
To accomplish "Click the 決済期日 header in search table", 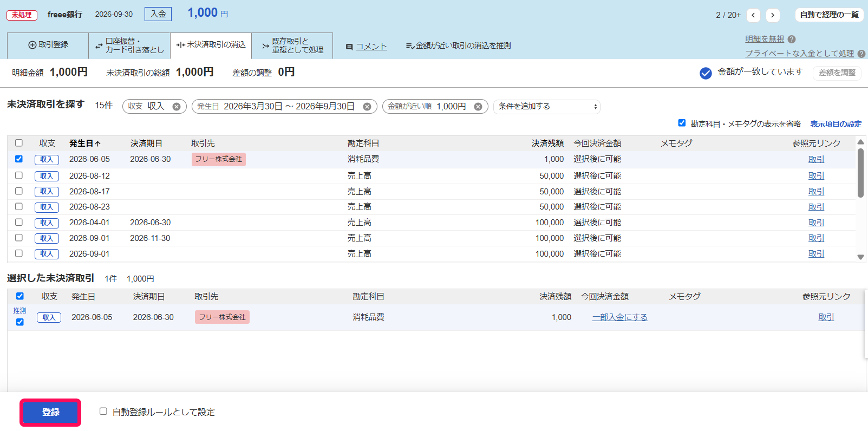I will click(146, 143).
